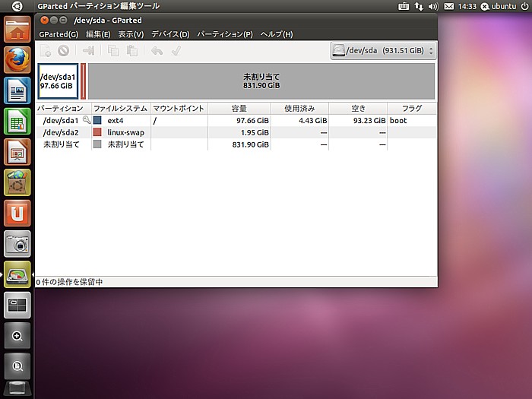The width and height of the screenshot is (532, 399).
Task: Sort by マウントポイント column header
Action: coord(179,108)
